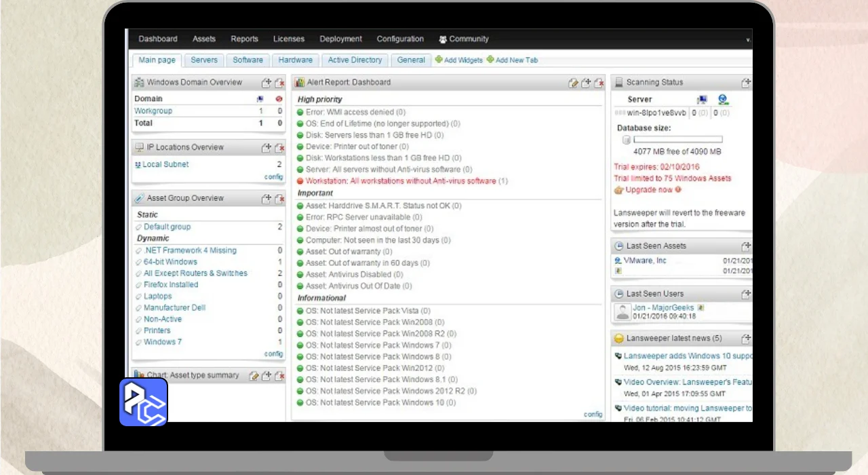The width and height of the screenshot is (868, 475).
Task: Click the Scanning Status server icon
Action: 618,82
